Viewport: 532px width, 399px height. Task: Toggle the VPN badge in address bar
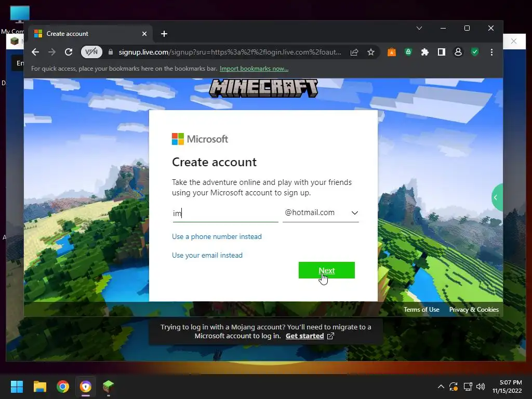pos(91,52)
